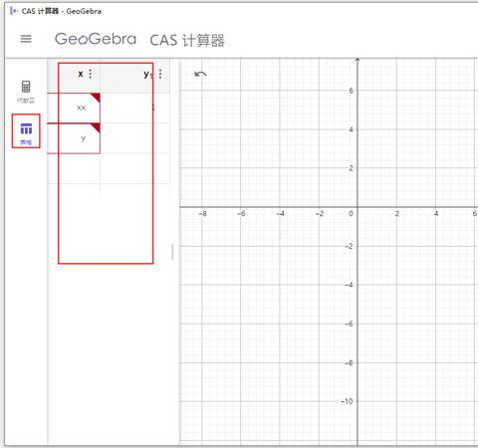Open the hamburger main menu
Viewport: 478px width, 448px height.
26,39
